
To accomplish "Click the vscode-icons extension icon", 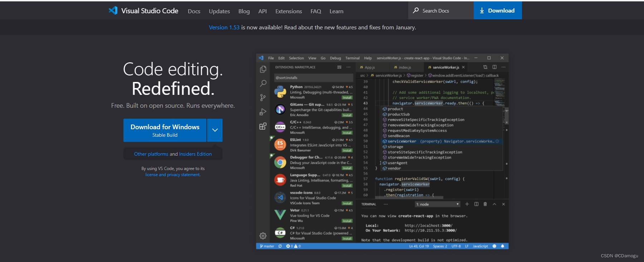I will pyautogui.click(x=280, y=197).
